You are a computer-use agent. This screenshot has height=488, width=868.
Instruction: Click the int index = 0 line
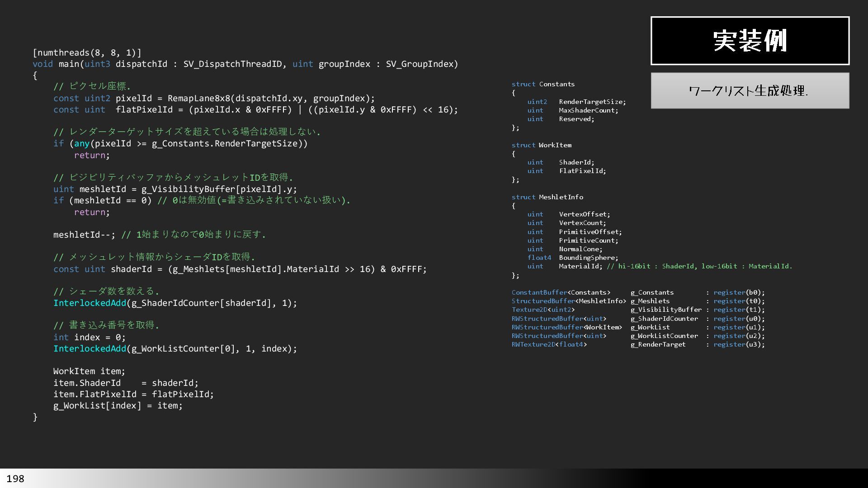[90, 338]
